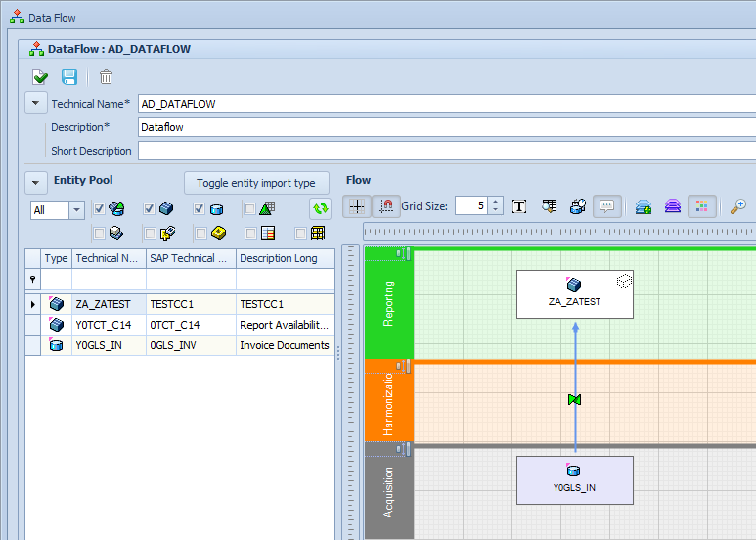Click the green checkmark validate icon

(40, 77)
